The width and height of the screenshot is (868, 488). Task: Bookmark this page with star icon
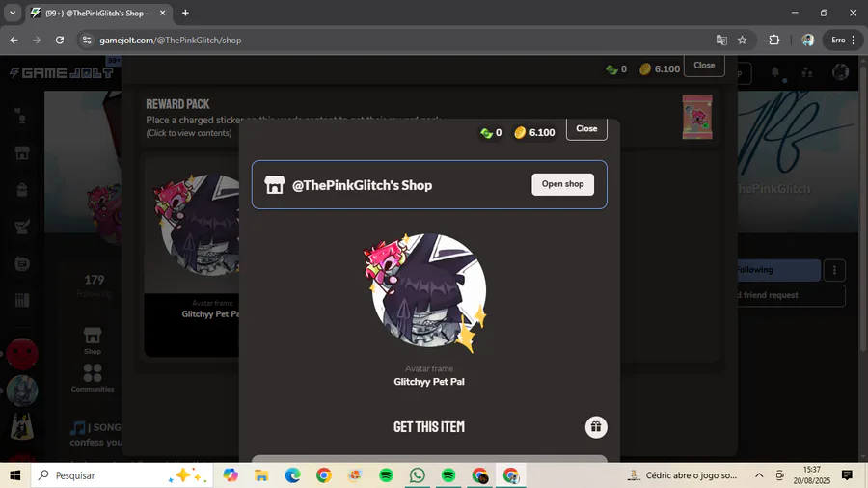[743, 40]
